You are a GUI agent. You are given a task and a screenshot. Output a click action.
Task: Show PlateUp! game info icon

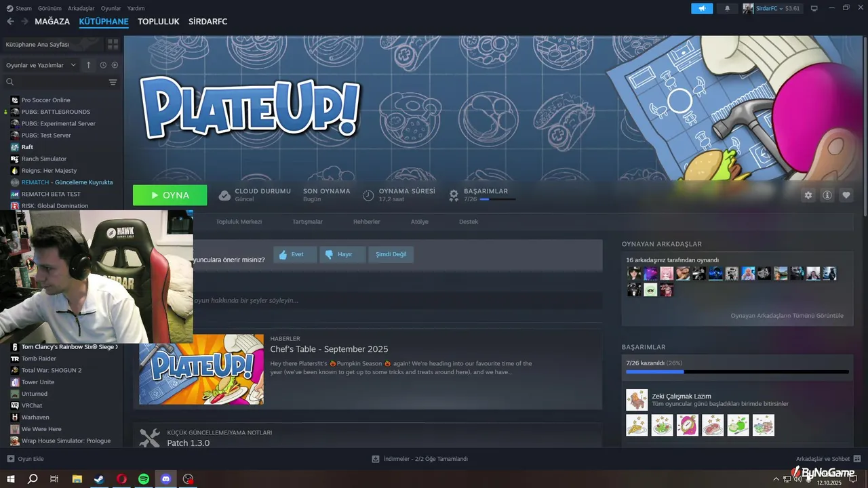pyautogui.click(x=827, y=195)
